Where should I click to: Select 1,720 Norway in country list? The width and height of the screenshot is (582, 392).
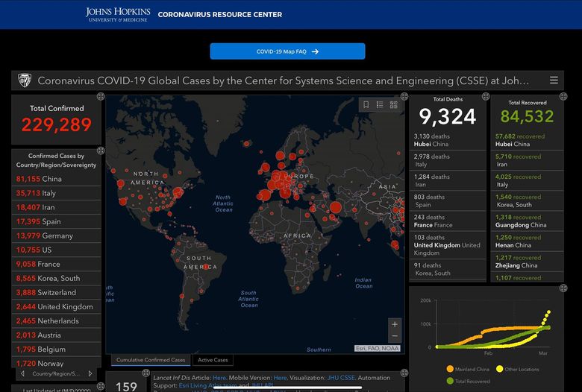coord(56,363)
